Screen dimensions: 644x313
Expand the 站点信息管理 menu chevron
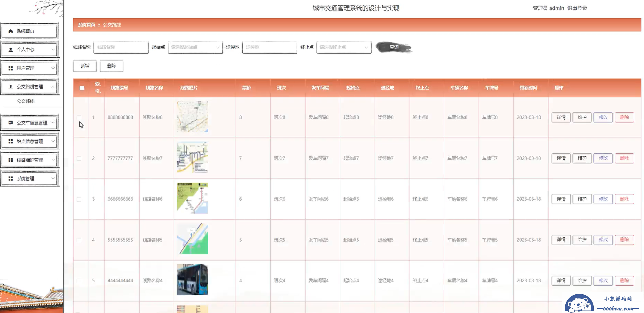click(53, 141)
